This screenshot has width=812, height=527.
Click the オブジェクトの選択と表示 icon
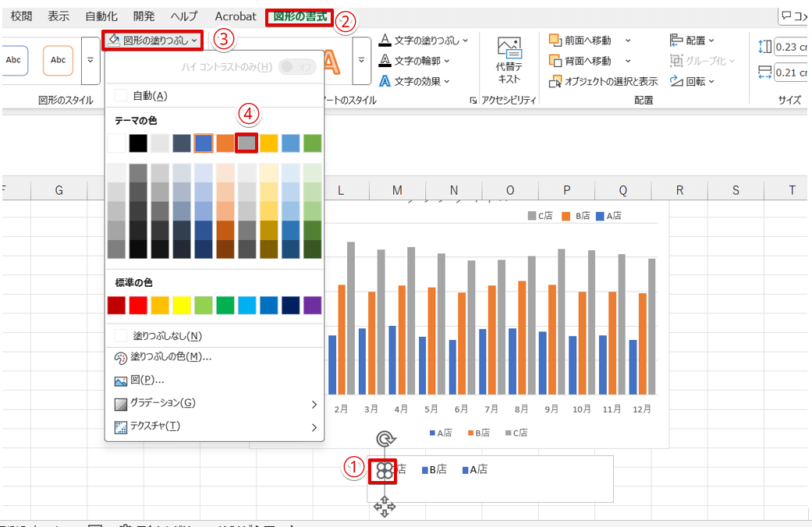point(555,81)
